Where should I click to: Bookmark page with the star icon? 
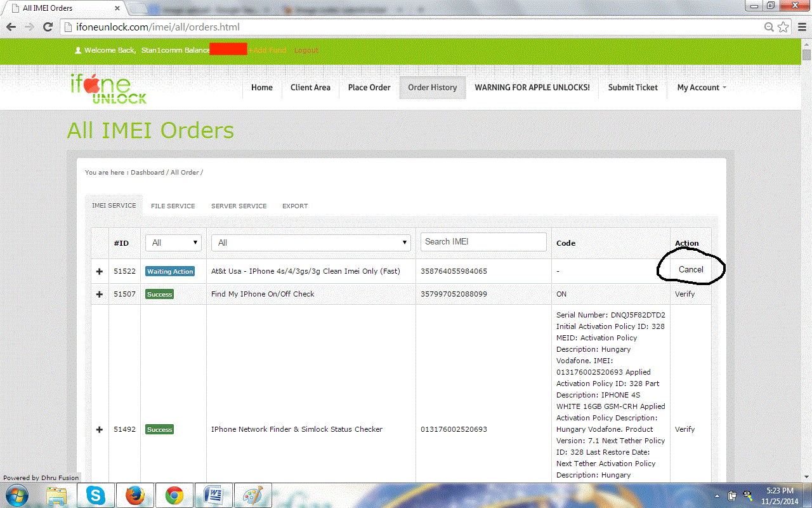(x=783, y=27)
